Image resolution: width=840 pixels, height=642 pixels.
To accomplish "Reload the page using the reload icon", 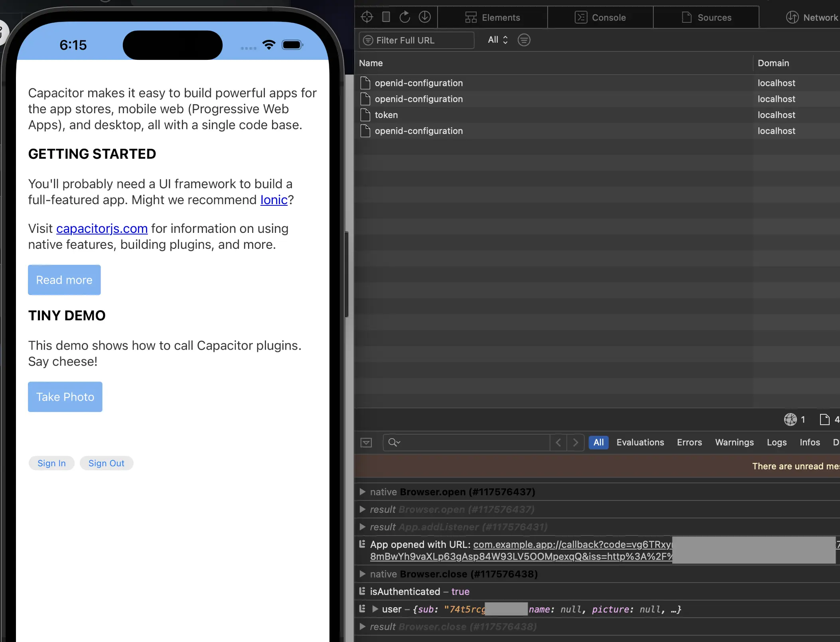I will tap(404, 17).
